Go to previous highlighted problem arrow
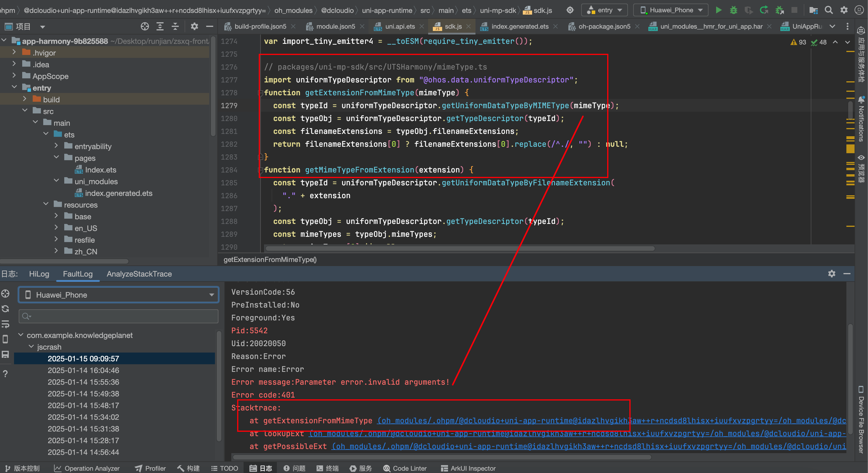Screen dimensions: 868x473 [835, 42]
